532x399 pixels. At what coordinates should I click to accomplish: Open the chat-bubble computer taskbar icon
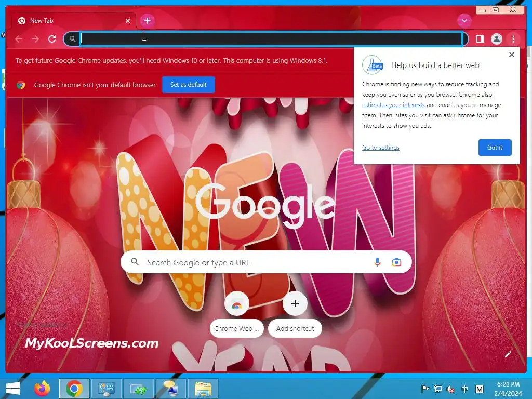[x=170, y=389]
